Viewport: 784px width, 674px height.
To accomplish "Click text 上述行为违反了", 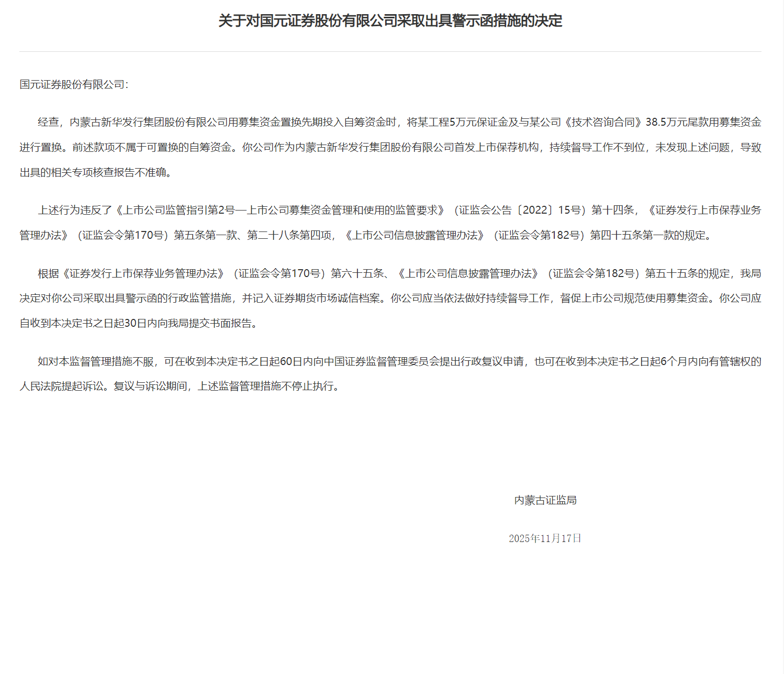I will point(75,210).
